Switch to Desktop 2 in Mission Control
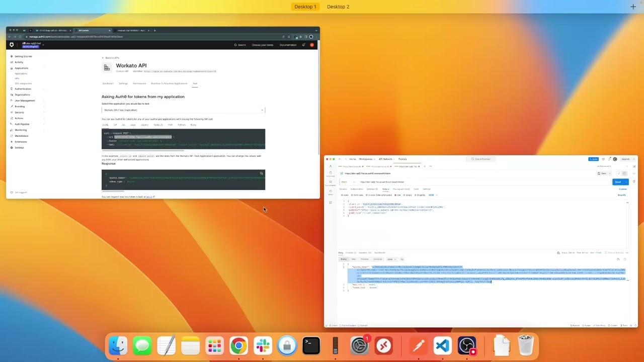Image resolution: width=644 pixels, height=362 pixels. [338, 7]
